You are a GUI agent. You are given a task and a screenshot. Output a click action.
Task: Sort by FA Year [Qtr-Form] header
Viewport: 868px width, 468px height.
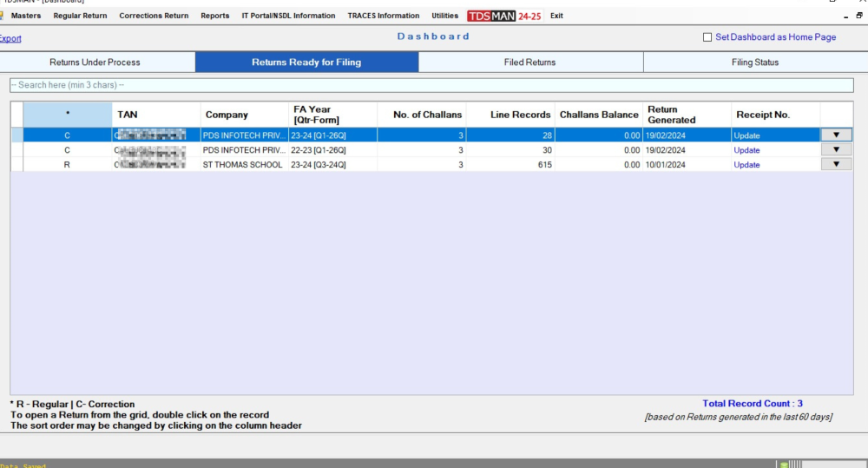click(332, 115)
